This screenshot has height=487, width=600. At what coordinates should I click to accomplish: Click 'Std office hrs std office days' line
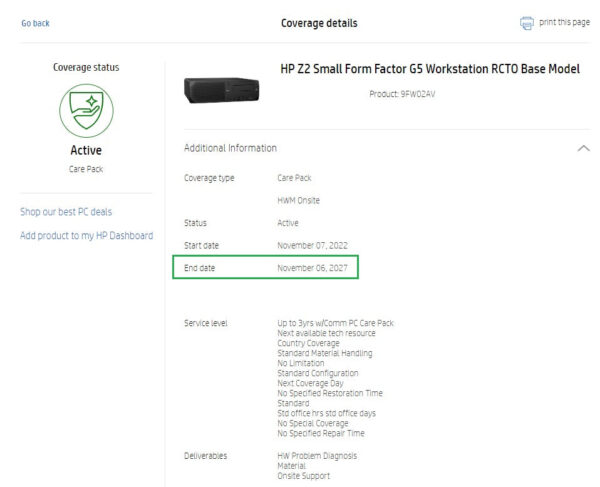pos(326,414)
